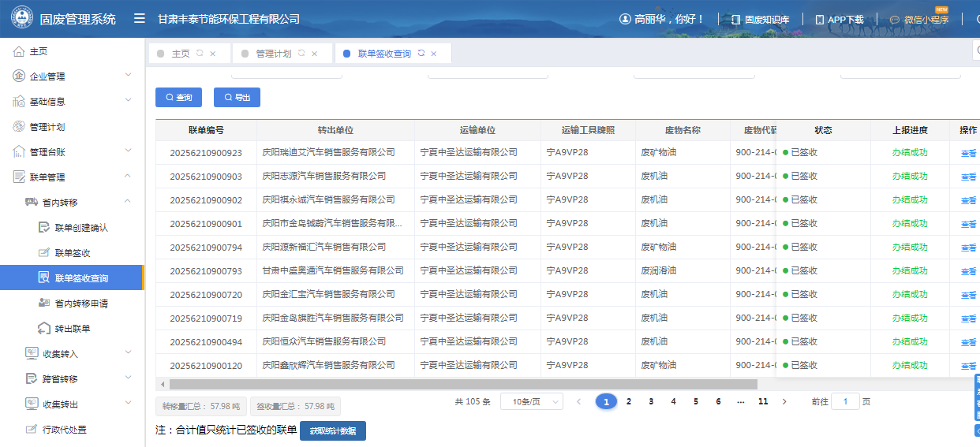Select 联单签收 in the sidebar
Screen dimensions: 980x447
(x=73, y=253)
